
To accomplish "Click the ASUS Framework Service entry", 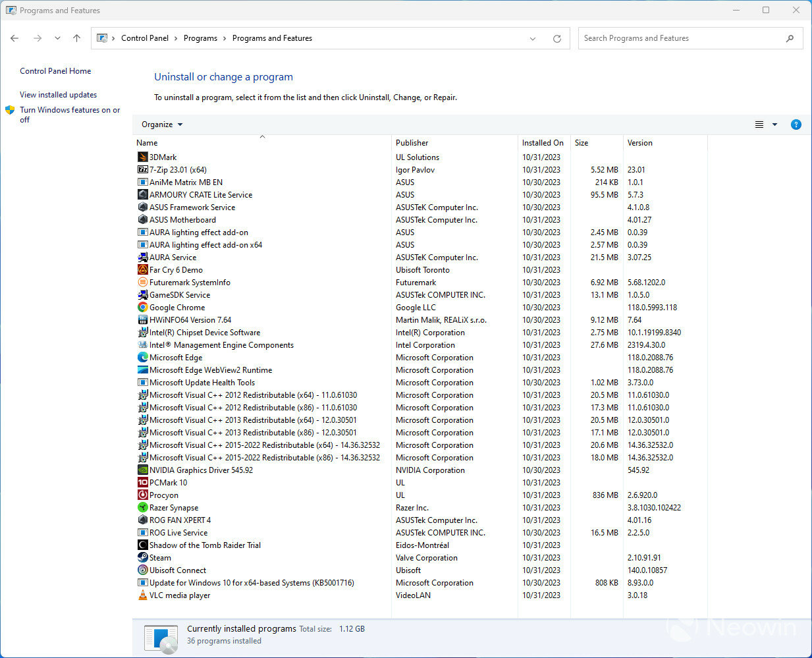I will click(421, 207).
